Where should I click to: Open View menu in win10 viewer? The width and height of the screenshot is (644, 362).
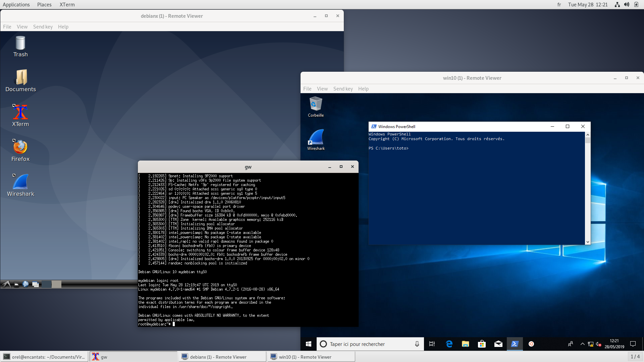(x=322, y=89)
